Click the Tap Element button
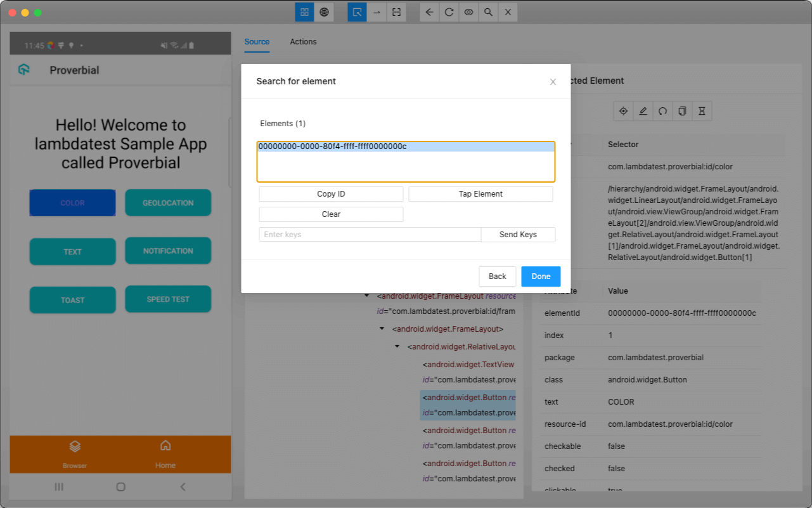812x508 pixels. point(480,194)
